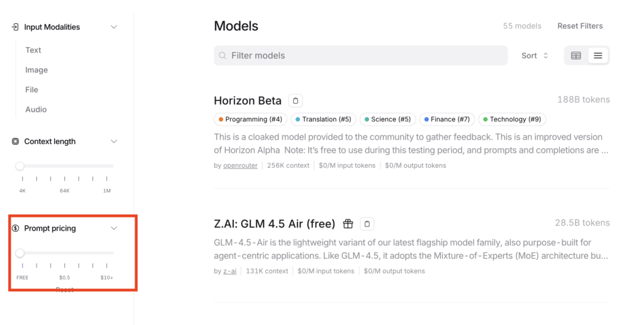Select the Audio input modality filter
The height and width of the screenshot is (325, 644).
tap(36, 109)
